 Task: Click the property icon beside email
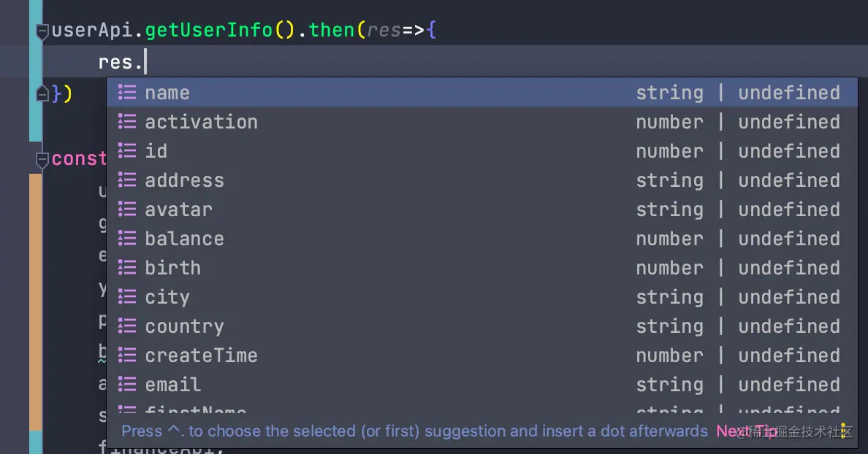127,385
